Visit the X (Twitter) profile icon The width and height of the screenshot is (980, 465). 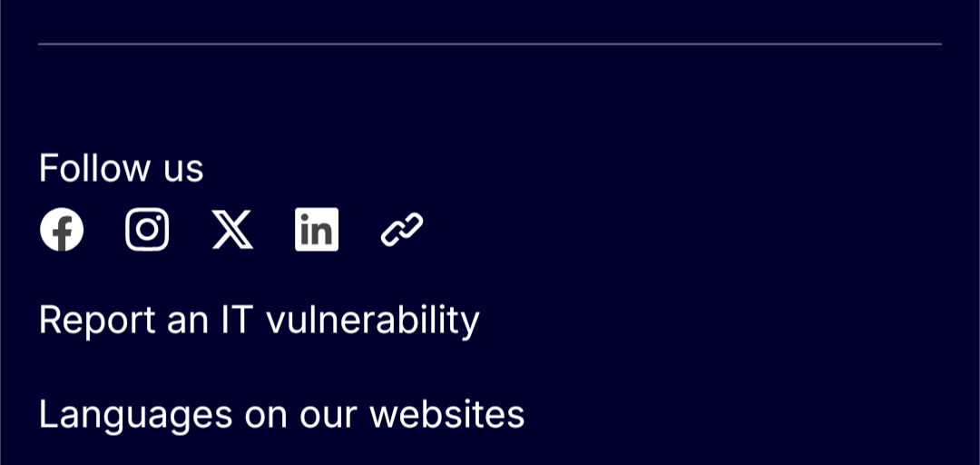pos(232,230)
